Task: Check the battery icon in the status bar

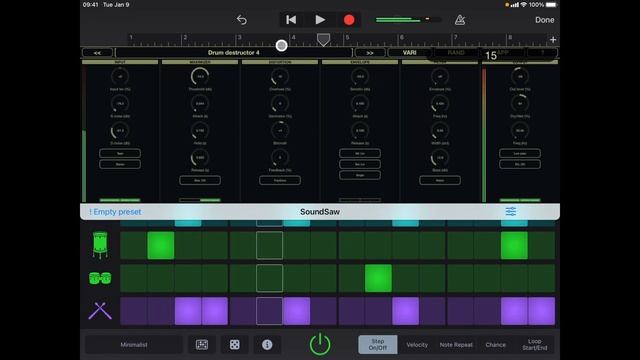Action: click(551, 5)
